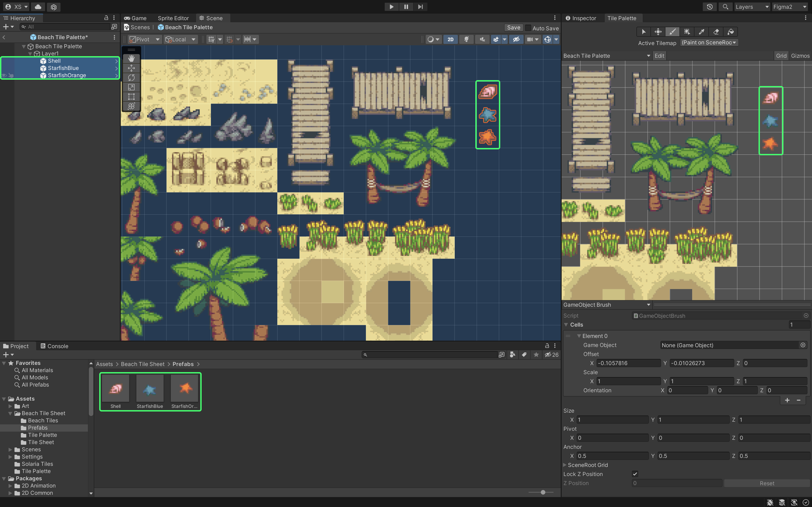Select the box selection tool in Tile Palette
The height and width of the screenshot is (507, 812).
coord(687,31)
